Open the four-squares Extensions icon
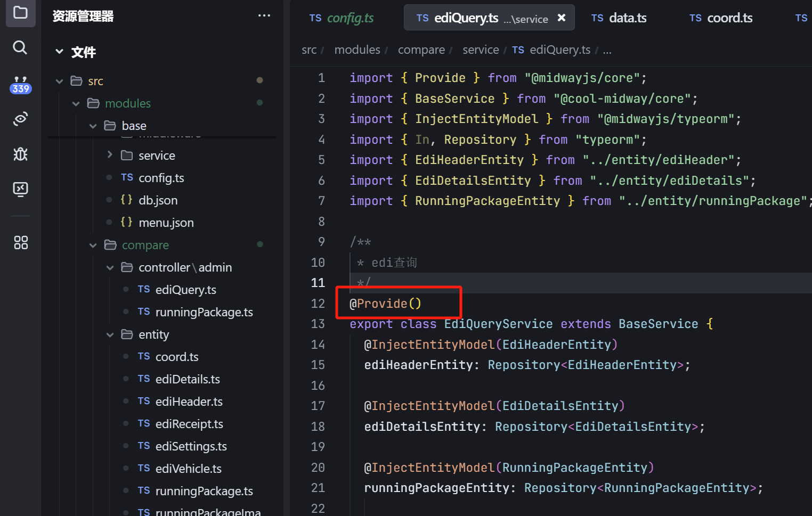Image resolution: width=812 pixels, height=516 pixels. tap(20, 243)
